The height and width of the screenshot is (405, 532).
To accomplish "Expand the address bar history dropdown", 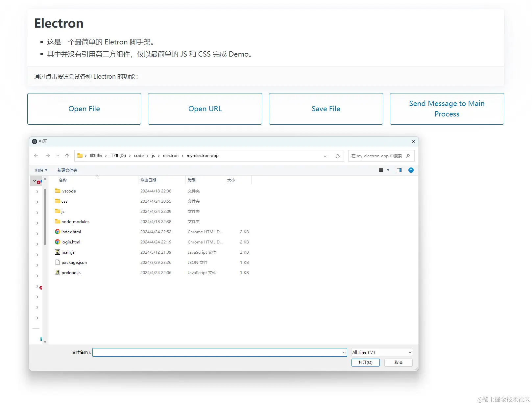I will pyautogui.click(x=325, y=156).
